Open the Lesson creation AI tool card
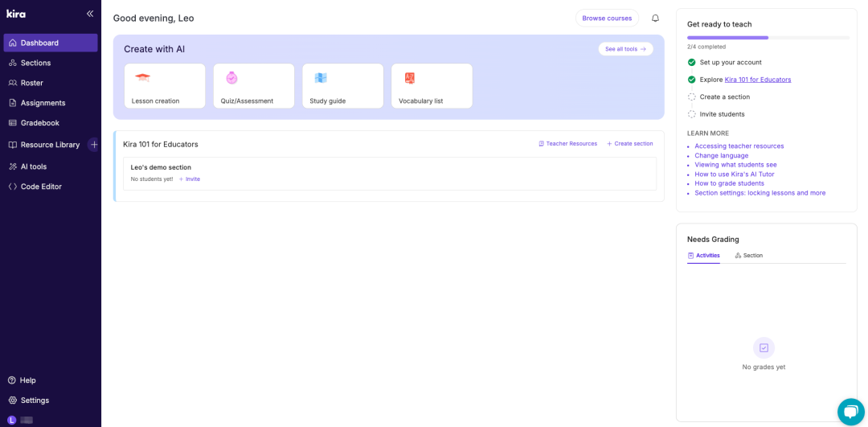 click(165, 86)
